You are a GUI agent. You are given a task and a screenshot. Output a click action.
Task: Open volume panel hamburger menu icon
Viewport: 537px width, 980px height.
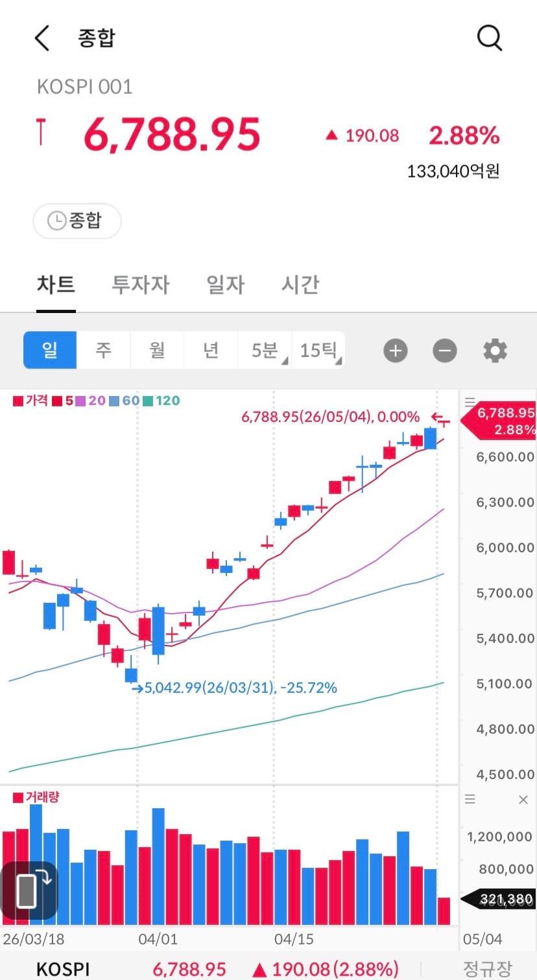click(x=470, y=800)
